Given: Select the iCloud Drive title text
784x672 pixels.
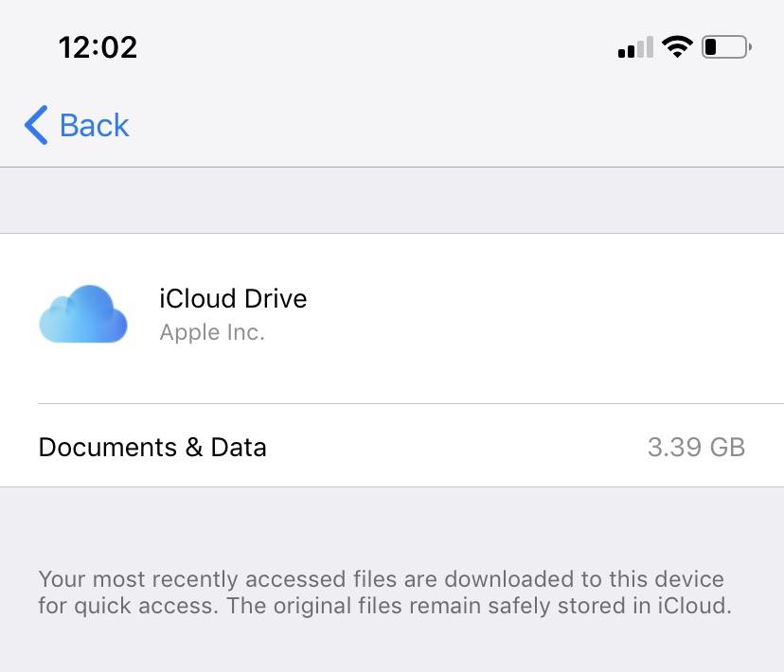Looking at the screenshot, I should (233, 298).
